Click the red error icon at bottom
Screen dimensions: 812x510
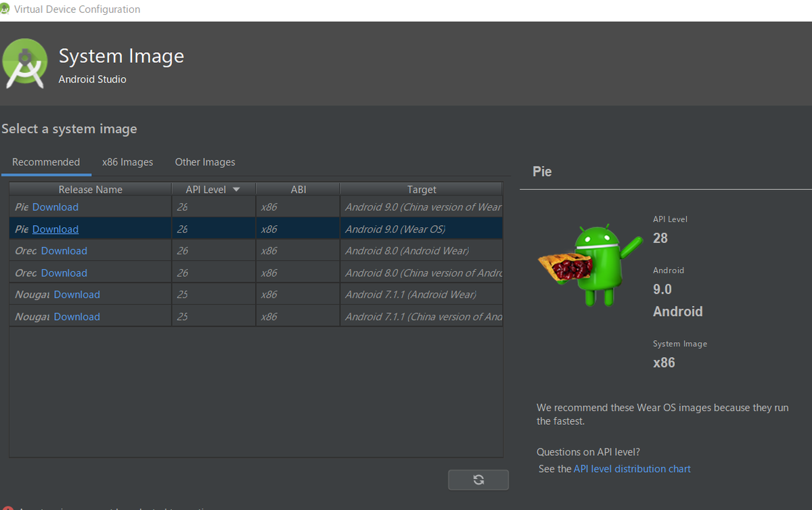coord(7,508)
